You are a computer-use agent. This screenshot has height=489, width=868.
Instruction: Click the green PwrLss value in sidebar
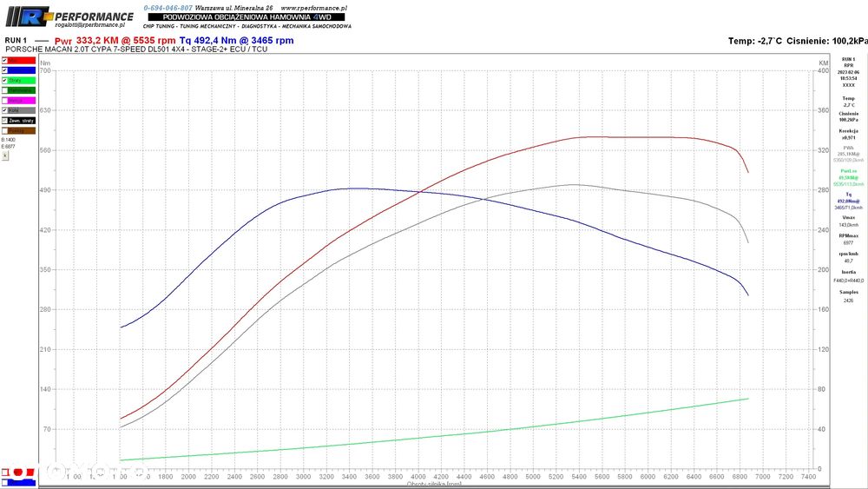tap(849, 178)
